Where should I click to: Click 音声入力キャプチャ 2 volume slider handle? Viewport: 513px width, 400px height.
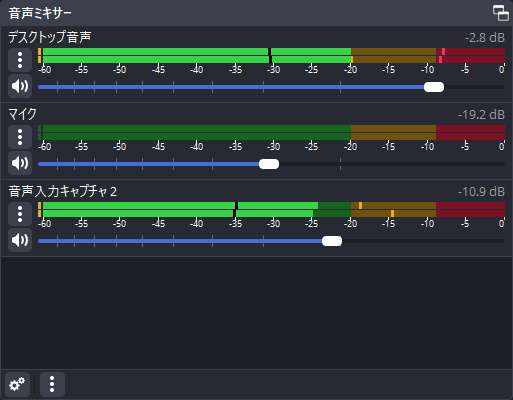332,241
